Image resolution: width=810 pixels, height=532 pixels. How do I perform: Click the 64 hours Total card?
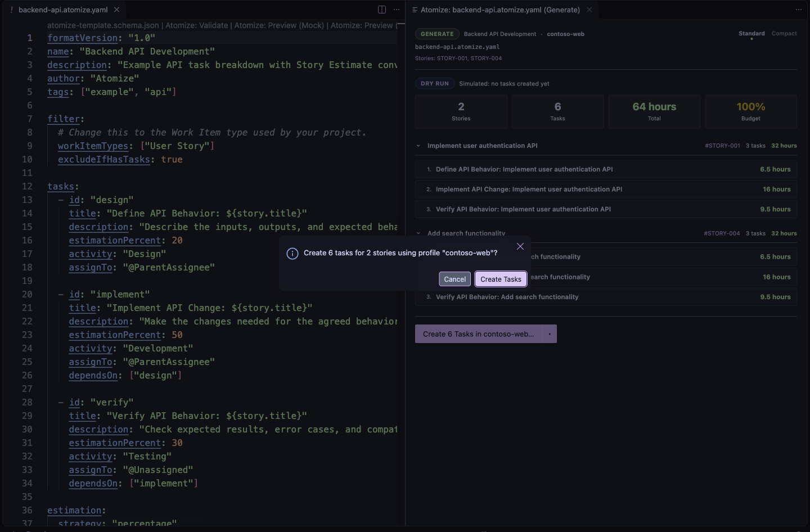coord(654,111)
